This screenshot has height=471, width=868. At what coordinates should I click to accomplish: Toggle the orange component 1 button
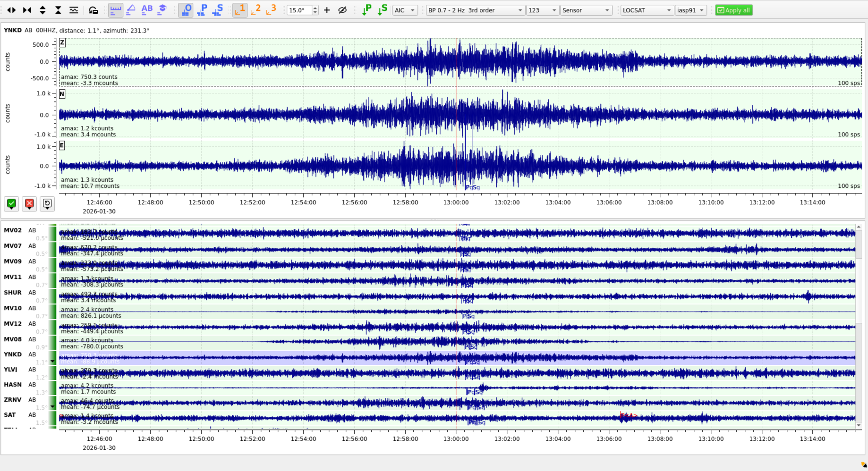(x=240, y=10)
